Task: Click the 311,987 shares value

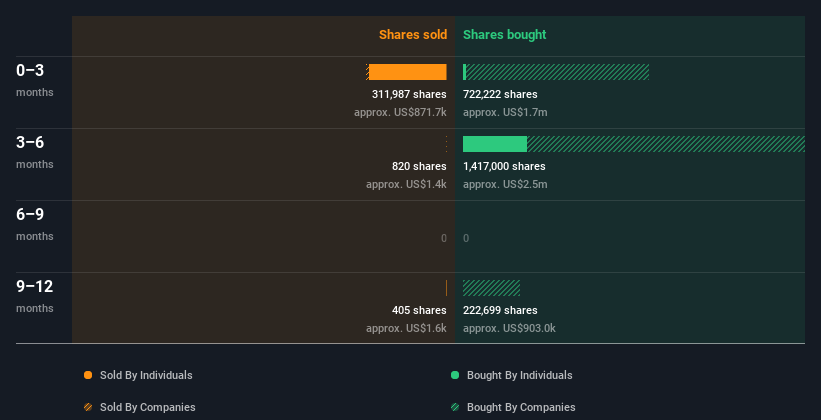Action: pyautogui.click(x=409, y=94)
